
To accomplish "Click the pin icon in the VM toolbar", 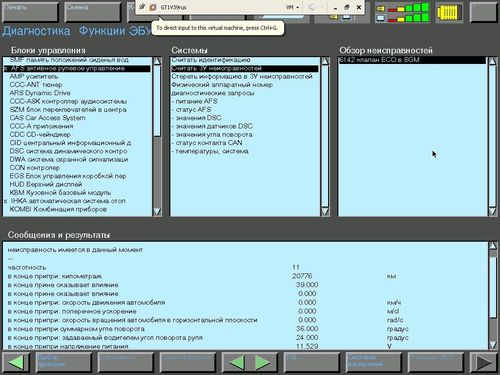I will (x=142, y=7).
